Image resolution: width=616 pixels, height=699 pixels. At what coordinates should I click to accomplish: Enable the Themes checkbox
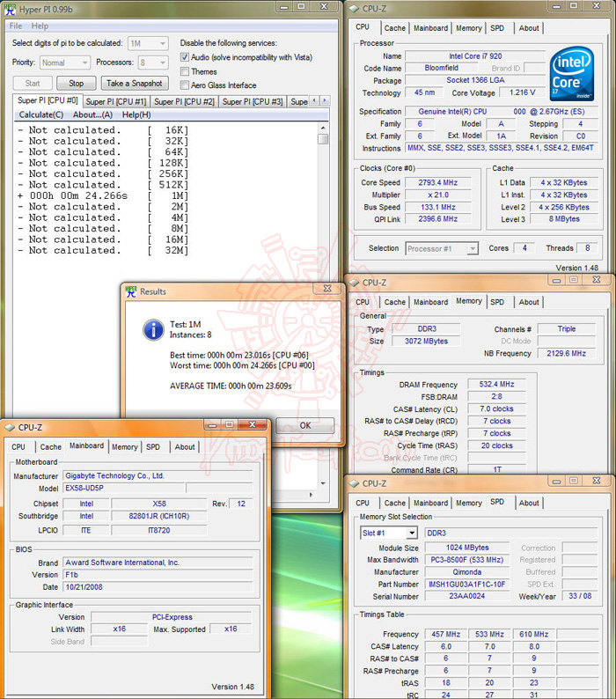(185, 71)
